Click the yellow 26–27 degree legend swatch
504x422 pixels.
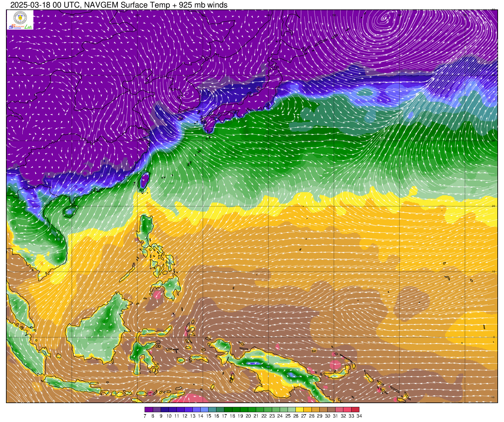coord(300,409)
